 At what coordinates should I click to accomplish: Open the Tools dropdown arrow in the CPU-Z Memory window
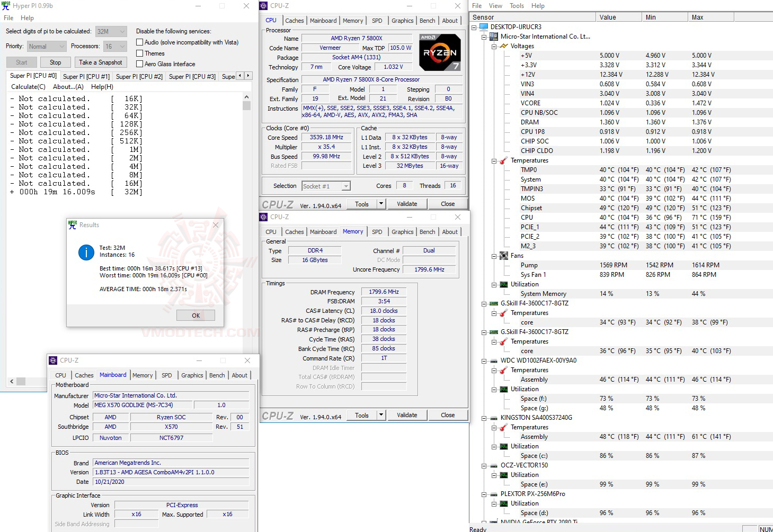pyautogui.click(x=381, y=415)
